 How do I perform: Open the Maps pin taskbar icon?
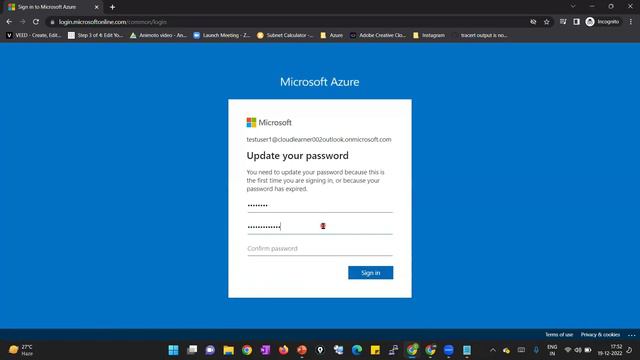coord(320,350)
